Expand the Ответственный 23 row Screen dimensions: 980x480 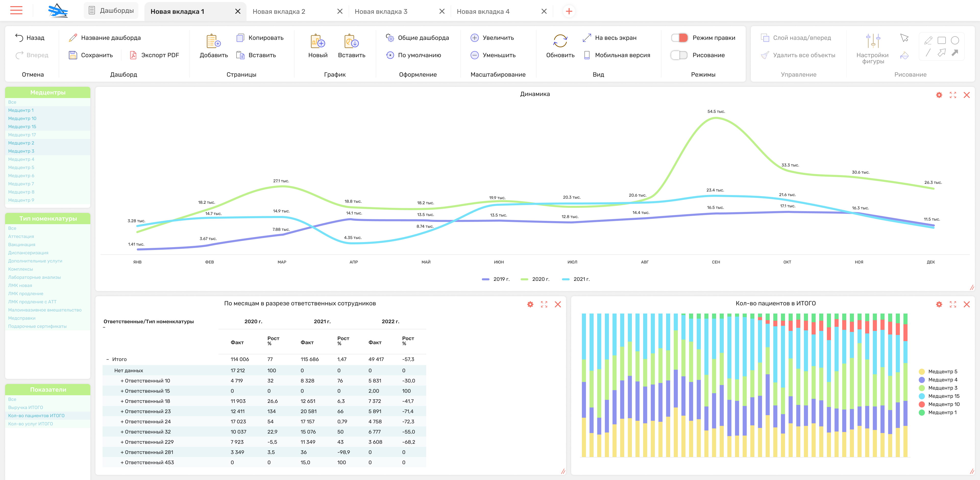tap(122, 412)
